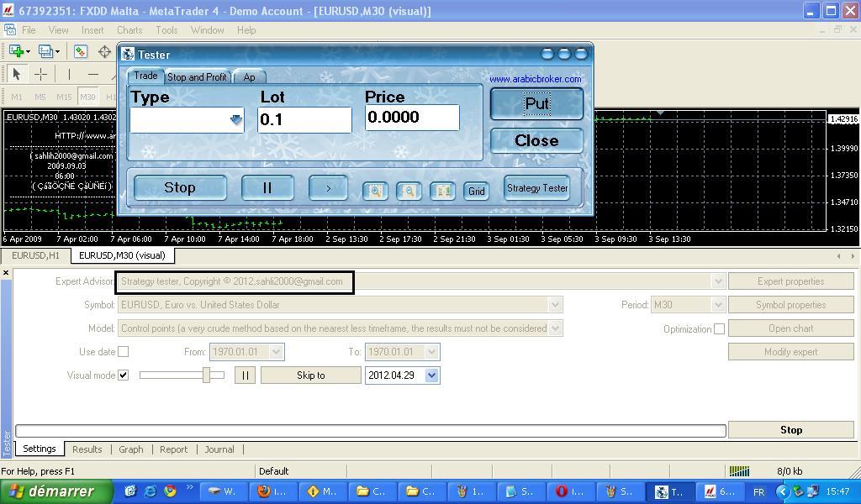This screenshot has width=861, height=504.
Task: Select the Cursor arrow tool
Action: [x=17, y=73]
